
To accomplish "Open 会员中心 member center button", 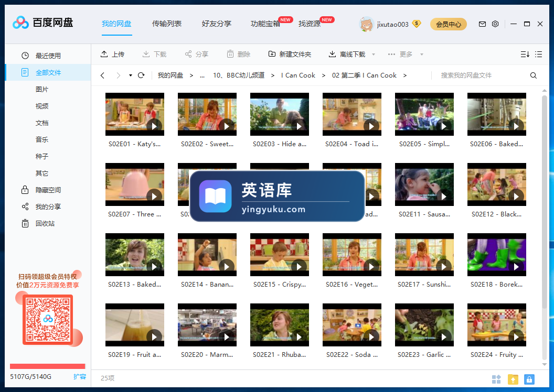I will pos(449,24).
